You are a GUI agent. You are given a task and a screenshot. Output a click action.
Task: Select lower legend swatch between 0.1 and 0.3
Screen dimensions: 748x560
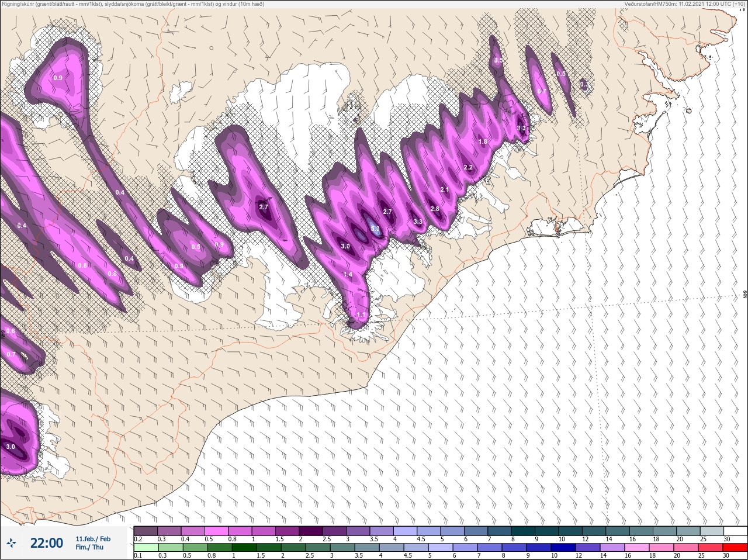pyautogui.click(x=146, y=548)
